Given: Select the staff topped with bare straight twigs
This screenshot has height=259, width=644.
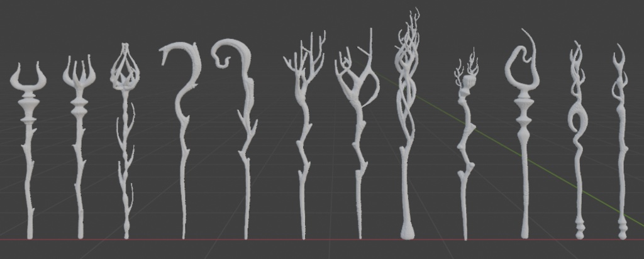Looking at the screenshot, I should point(303,135).
